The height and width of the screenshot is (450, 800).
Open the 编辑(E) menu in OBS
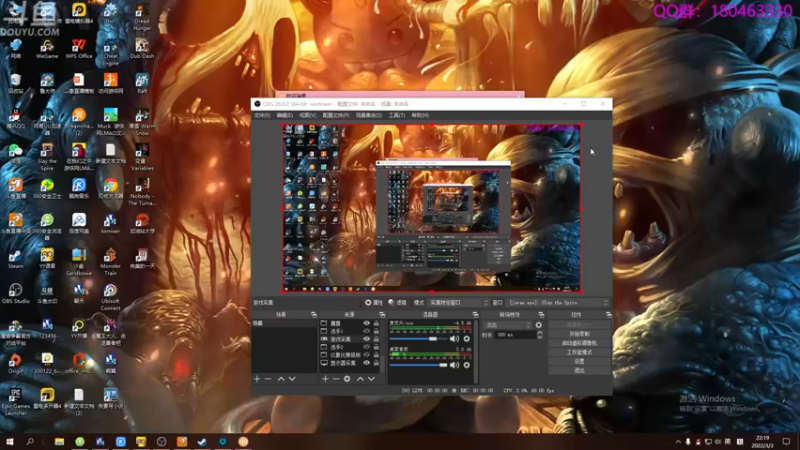285,115
